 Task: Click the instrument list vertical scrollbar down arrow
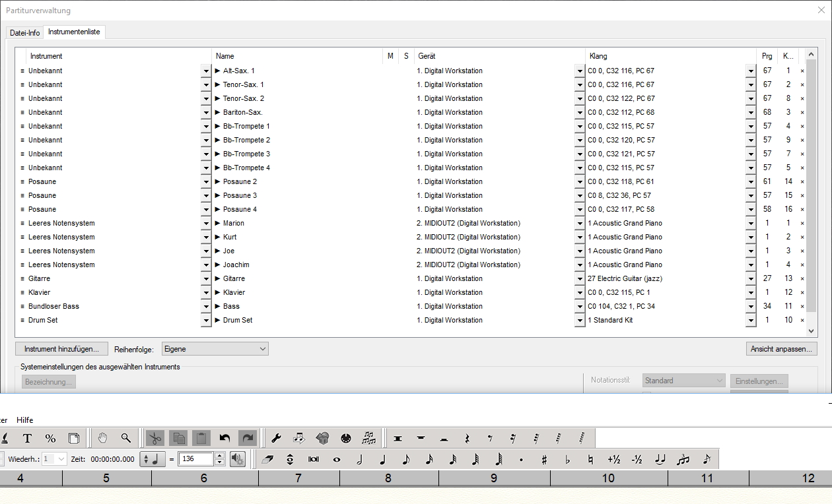[812, 331]
